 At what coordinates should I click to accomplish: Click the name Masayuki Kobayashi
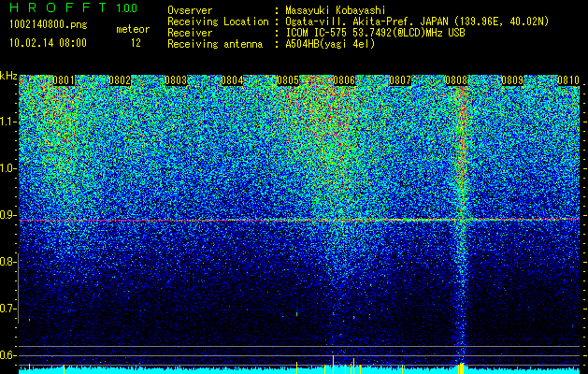[x=336, y=11]
